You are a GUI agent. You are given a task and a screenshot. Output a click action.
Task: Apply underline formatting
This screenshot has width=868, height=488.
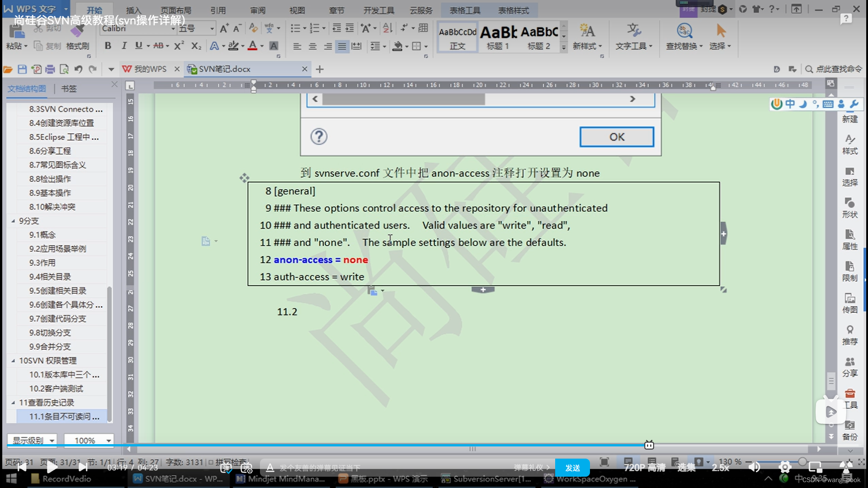tap(138, 46)
